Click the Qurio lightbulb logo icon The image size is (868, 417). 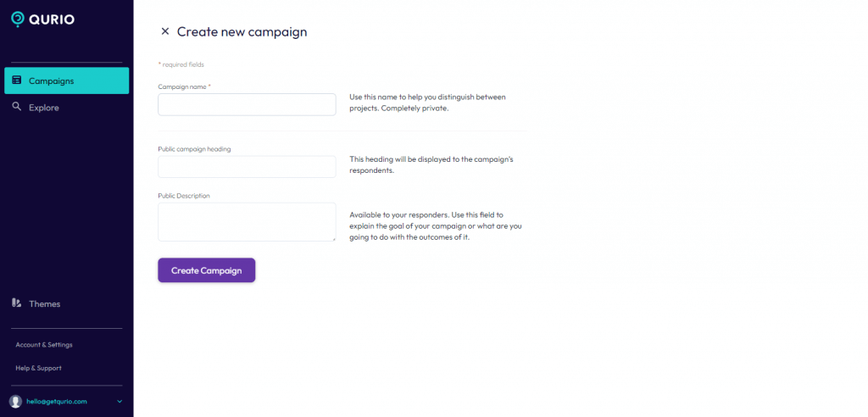click(x=18, y=19)
